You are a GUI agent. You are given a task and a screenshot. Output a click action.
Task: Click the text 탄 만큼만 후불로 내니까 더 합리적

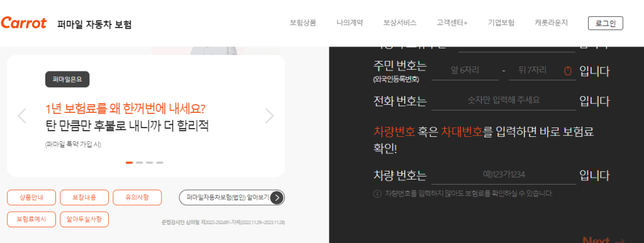tap(127, 126)
